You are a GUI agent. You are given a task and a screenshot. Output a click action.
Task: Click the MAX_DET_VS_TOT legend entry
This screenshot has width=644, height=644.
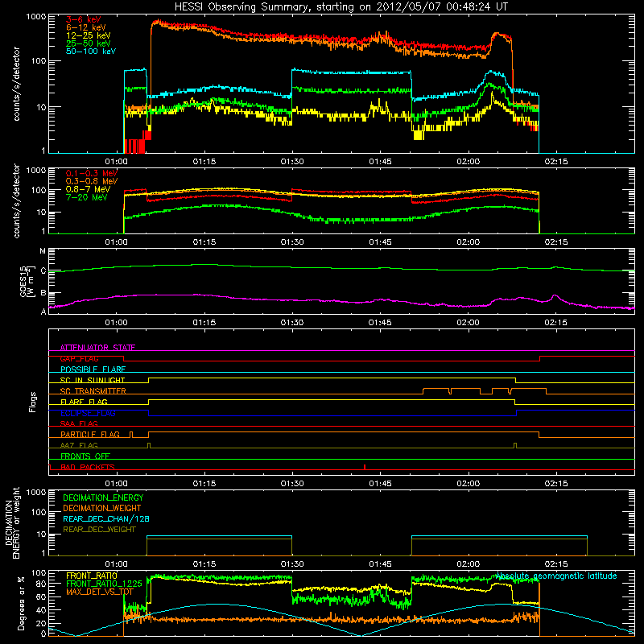tap(100, 592)
